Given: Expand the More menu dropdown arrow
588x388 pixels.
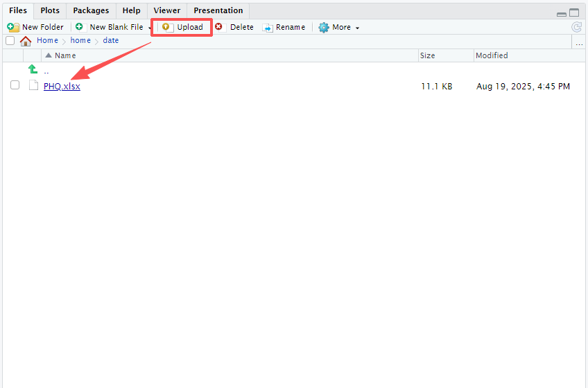Looking at the screenshot, I should [357, 28].
